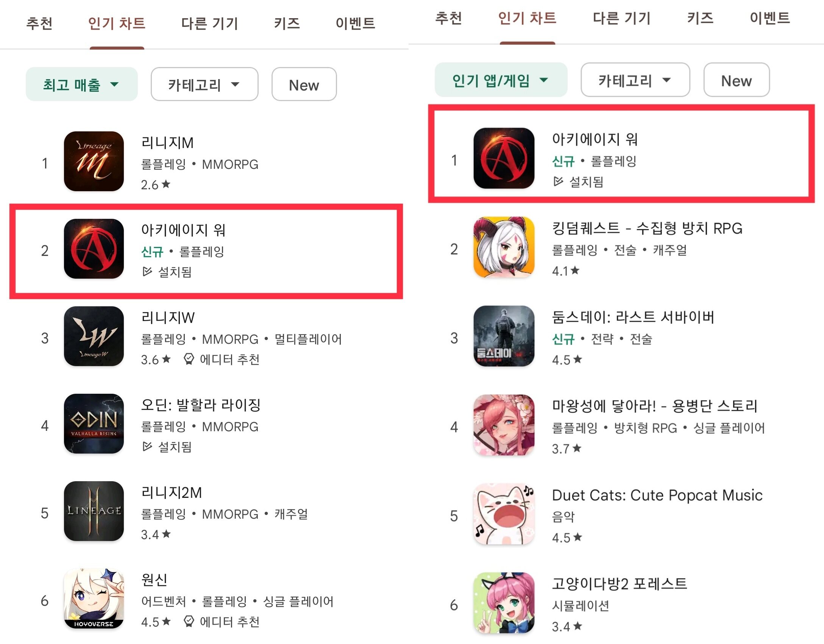Open the 리니지2M app icon

pyautogui.click(x=94, y=511)
